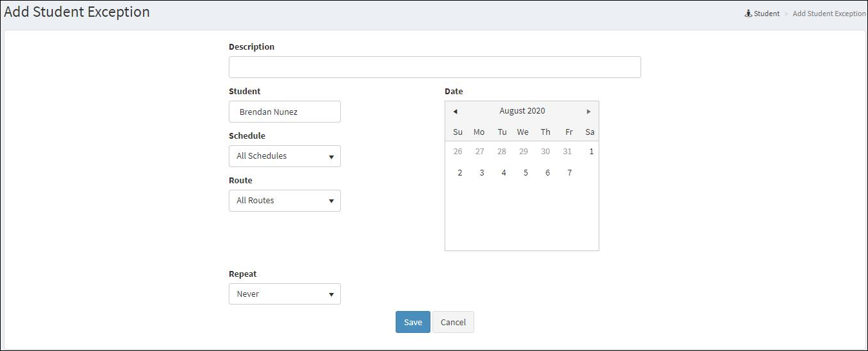The image size is (868, 351).
Task: Click the Description label
Action: pyautogui.click(x=251, y=47)
